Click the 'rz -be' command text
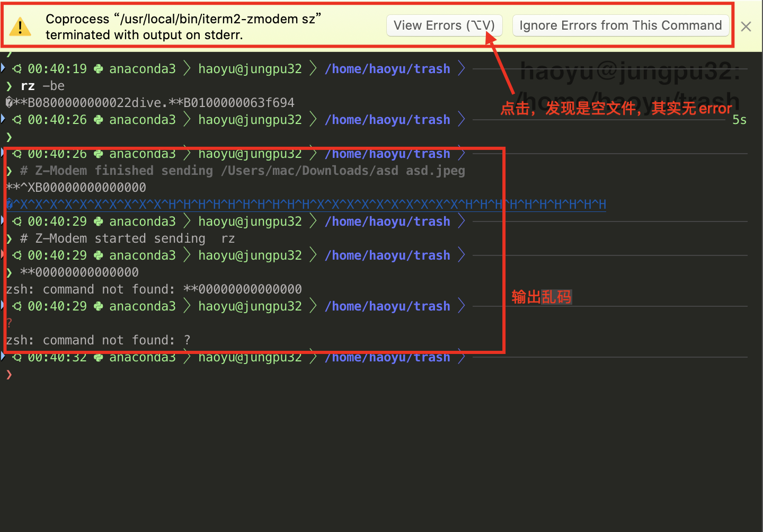763x532 pixels. coord(42,86)
